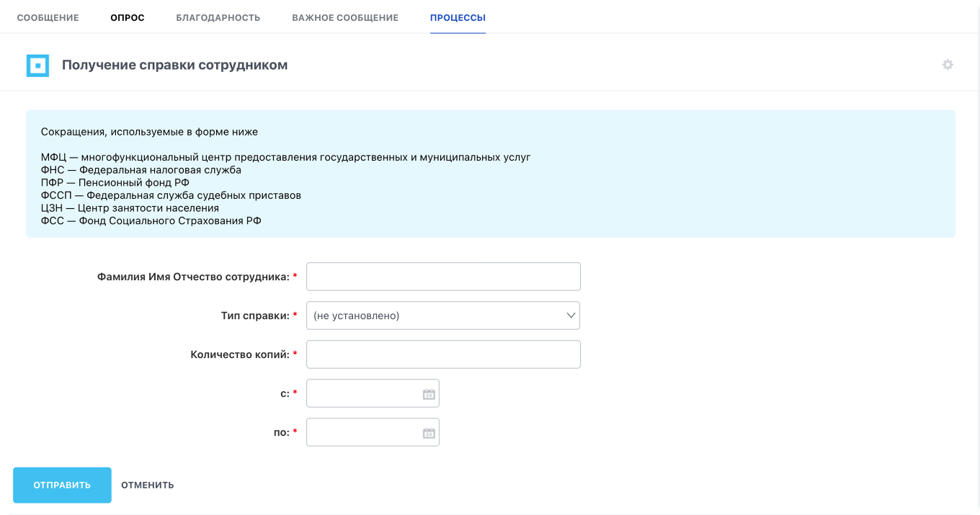The height and width of the screenshot is (515, 980).
Task: Focus the 'Количество копий' input field
Action: pos(443,354)
